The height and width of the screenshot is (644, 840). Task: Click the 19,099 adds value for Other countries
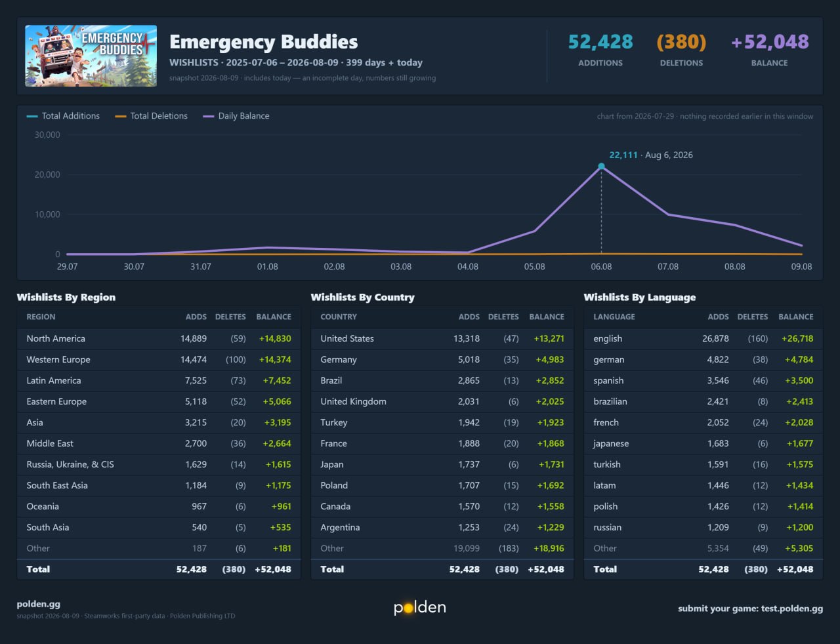(467, 548)
